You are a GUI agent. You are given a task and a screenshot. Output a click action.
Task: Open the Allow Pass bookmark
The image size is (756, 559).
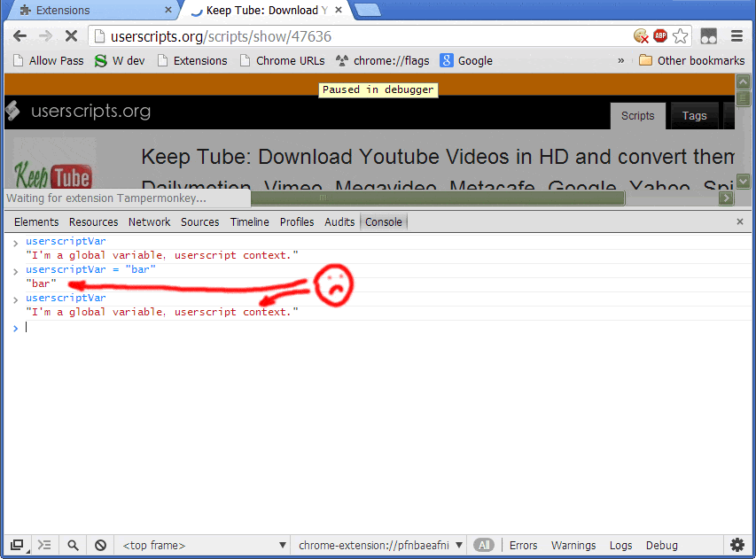pos(48,61)
